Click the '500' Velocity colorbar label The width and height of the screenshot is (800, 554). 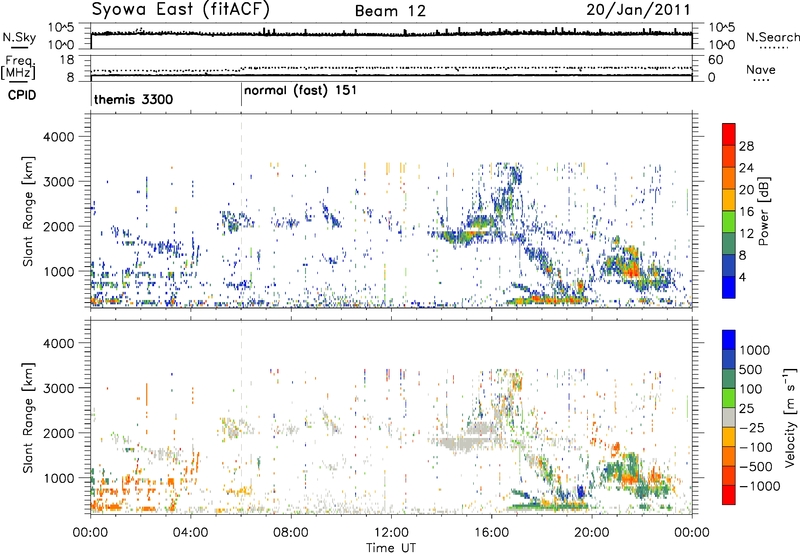tap(753, 369)
